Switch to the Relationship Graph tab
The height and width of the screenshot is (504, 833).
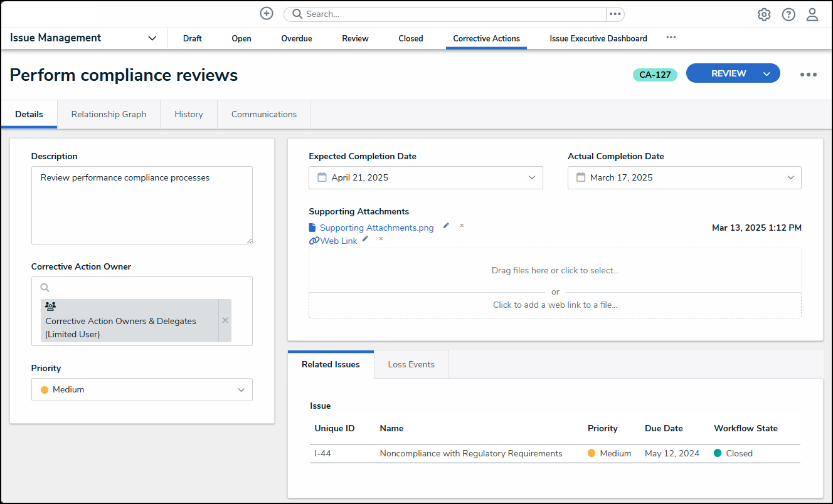coord(109,114)
